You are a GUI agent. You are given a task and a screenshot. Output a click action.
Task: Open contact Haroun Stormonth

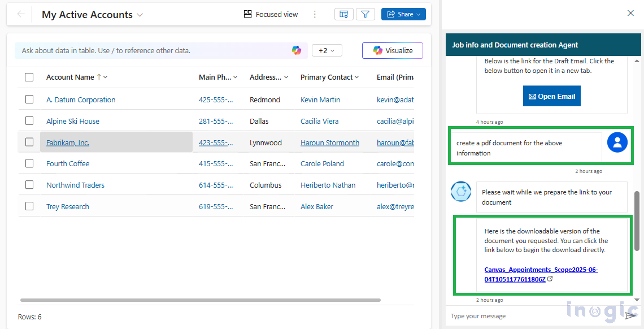pos(330,142)
